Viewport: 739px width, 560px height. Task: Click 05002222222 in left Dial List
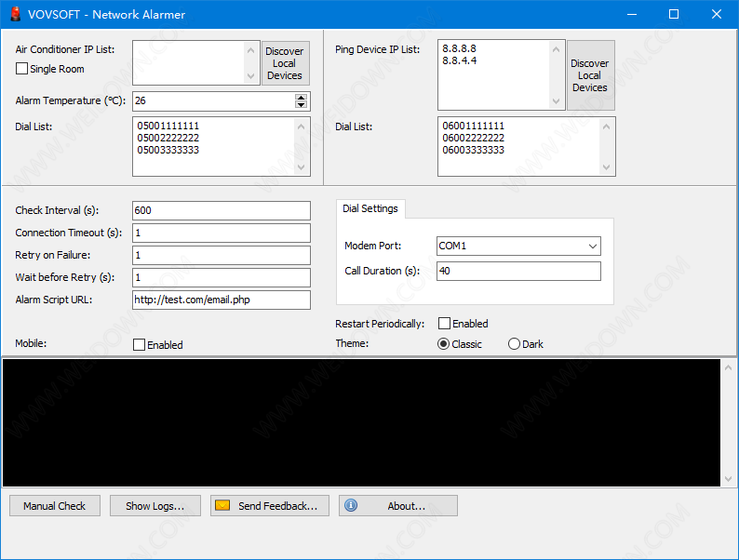(x=168, y=138)
